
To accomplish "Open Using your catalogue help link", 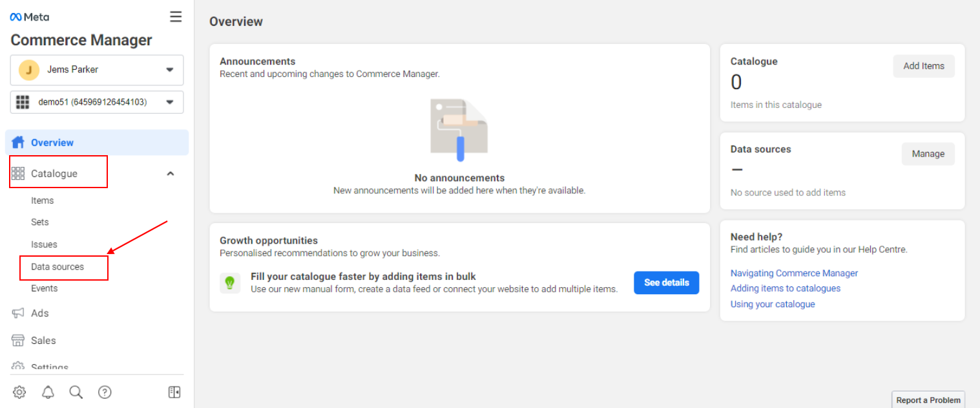I will pos(773,304).
